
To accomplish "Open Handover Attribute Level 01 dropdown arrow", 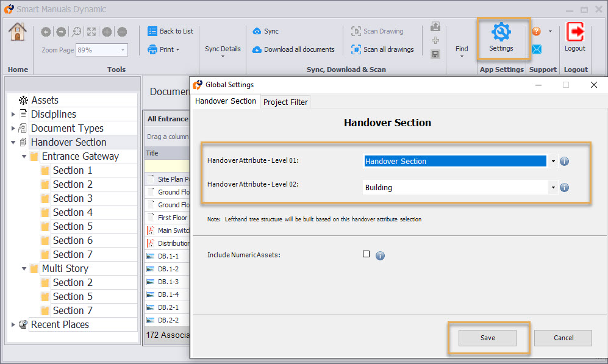I will point(553,161).
